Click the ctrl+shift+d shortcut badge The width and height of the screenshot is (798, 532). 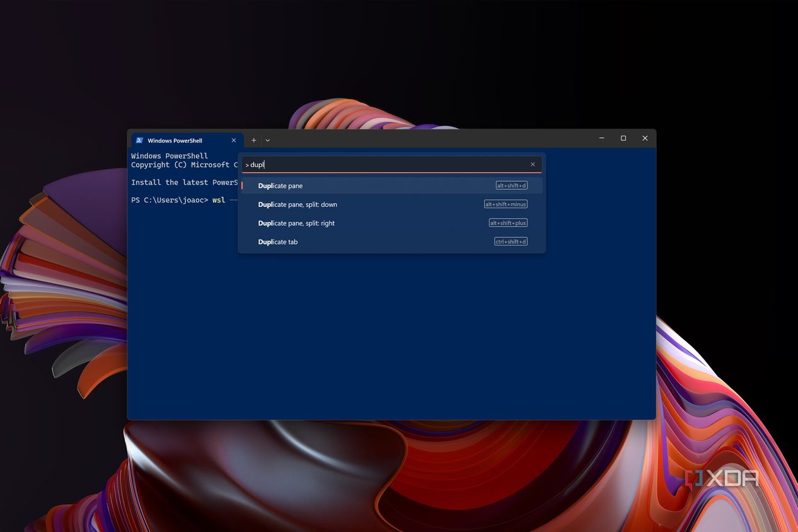click(511, 241)
